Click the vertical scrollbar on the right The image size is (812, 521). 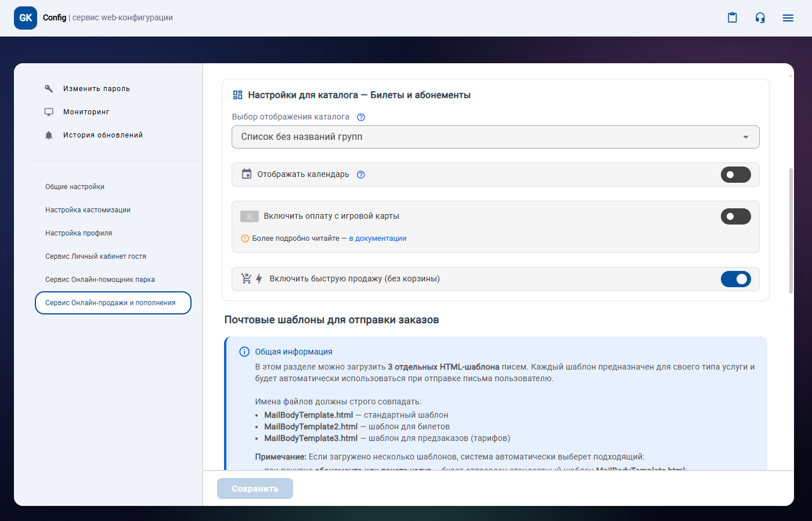pyautogui.click(x=791, y=232)
